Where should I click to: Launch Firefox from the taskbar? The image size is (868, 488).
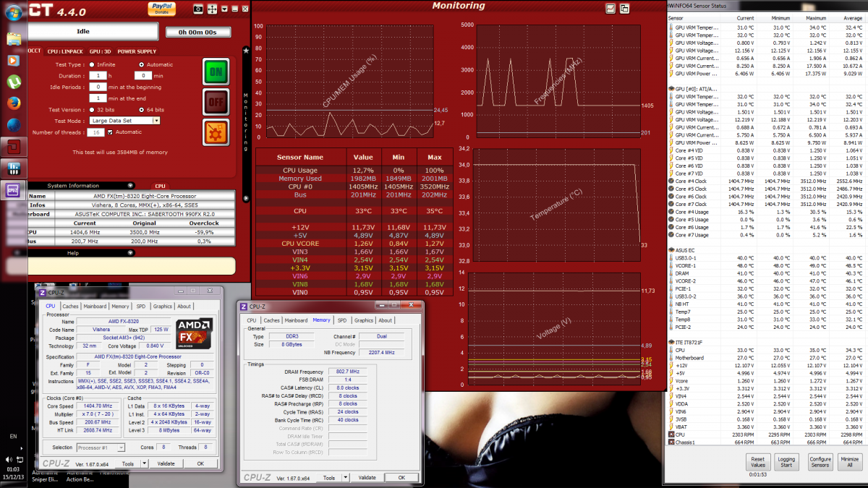pyautogui.click(x=13, y=103)
